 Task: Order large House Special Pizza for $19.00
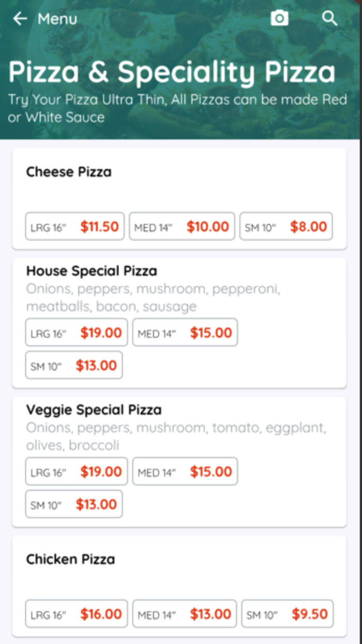(x=76, y=332)
